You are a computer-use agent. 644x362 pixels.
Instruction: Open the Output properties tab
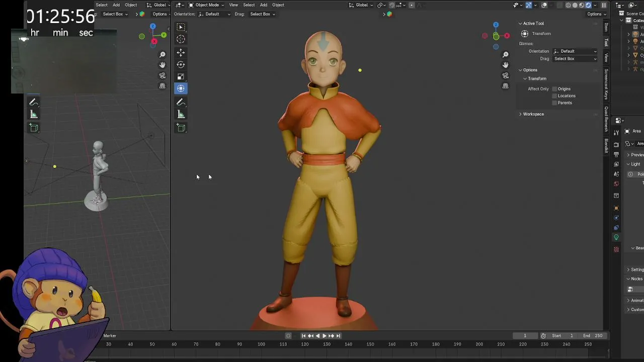click(x=616, y=154)
